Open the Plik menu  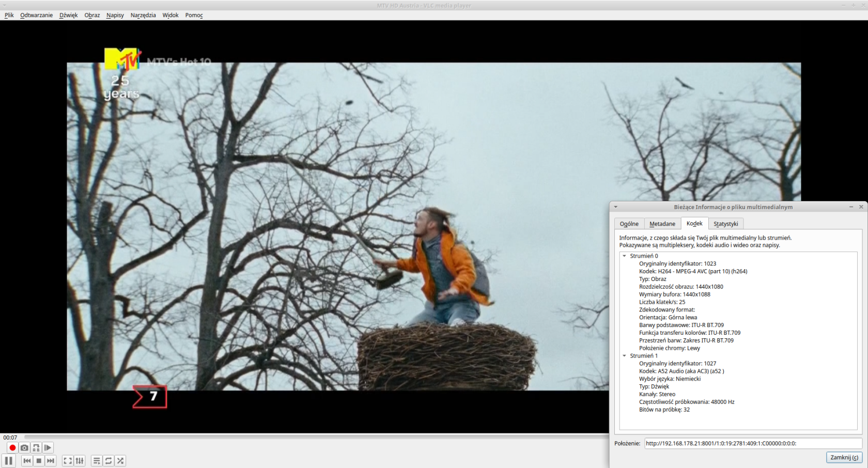[9, 15]
